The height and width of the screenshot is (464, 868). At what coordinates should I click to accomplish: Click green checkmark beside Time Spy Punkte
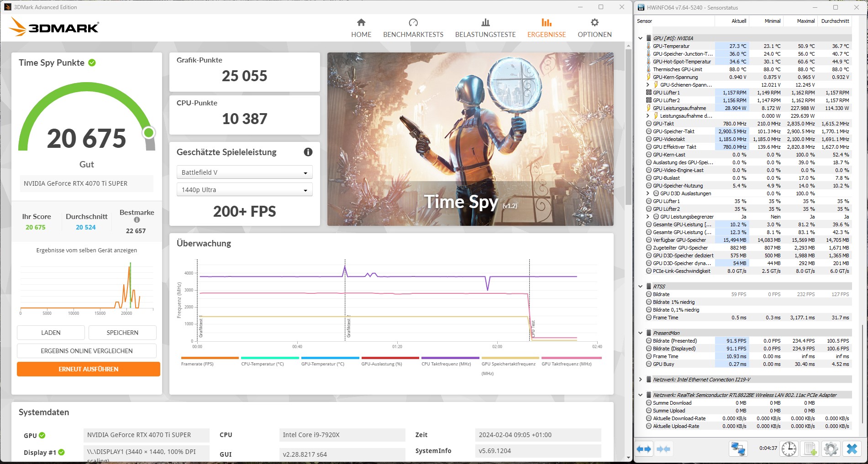pos(92,63)
